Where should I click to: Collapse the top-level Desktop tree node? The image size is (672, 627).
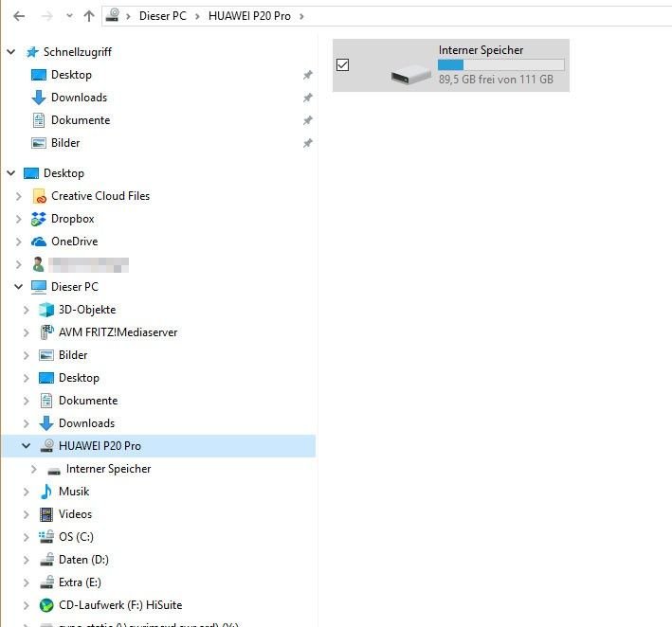(x=11, y=173)
